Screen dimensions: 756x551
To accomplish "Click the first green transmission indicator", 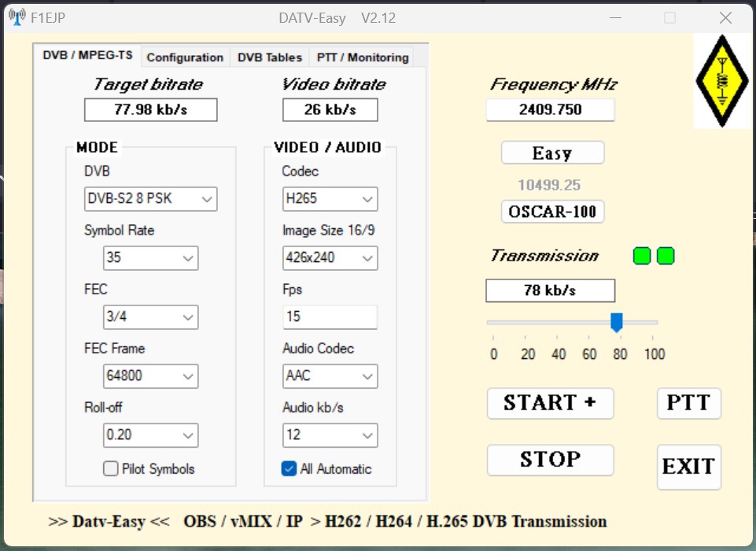I will coord(642,256).
